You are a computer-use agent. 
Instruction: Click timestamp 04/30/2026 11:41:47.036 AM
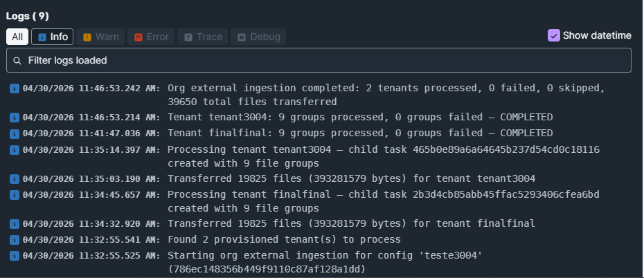(x=91, y=133)
